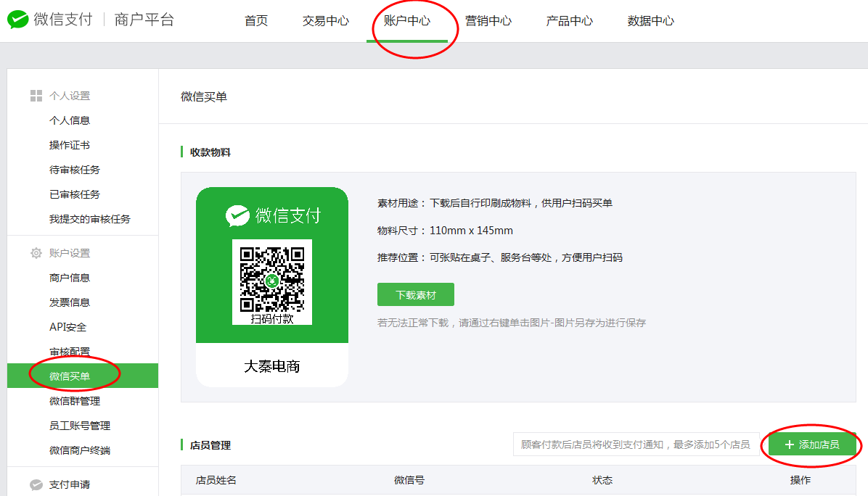Open the 数据中心 section
The image size is (868, 496).
coord(650,22)
